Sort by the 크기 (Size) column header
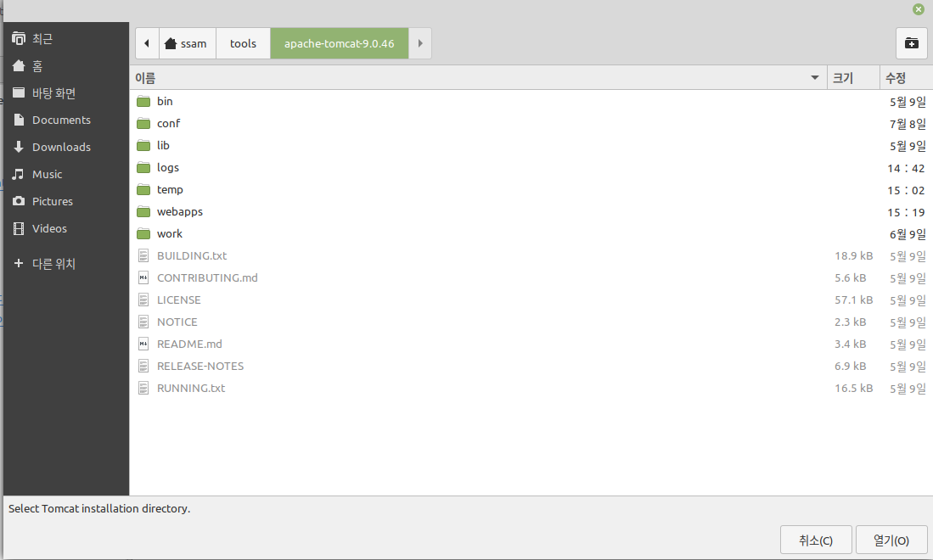933x560 pixels. point(853,78)
